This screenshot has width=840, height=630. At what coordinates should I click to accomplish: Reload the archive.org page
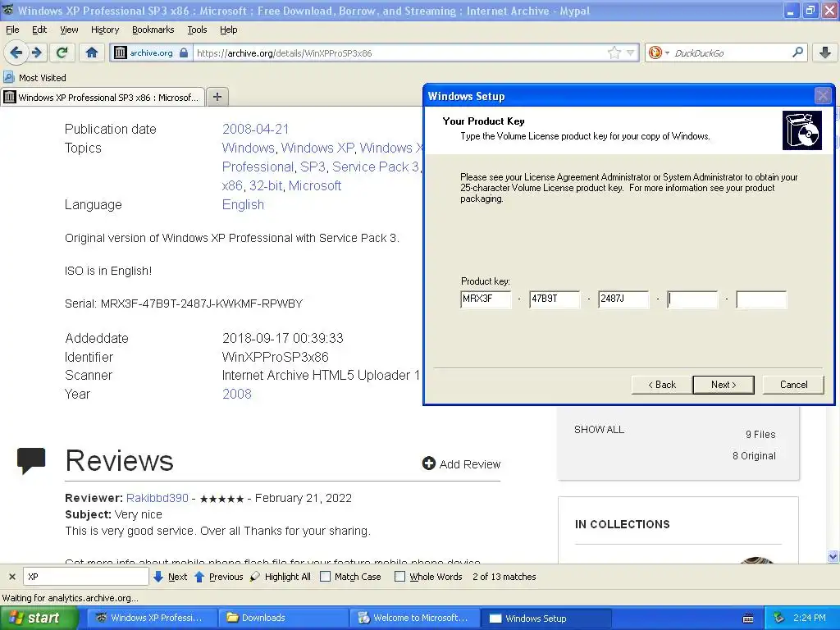coord(62,52)
